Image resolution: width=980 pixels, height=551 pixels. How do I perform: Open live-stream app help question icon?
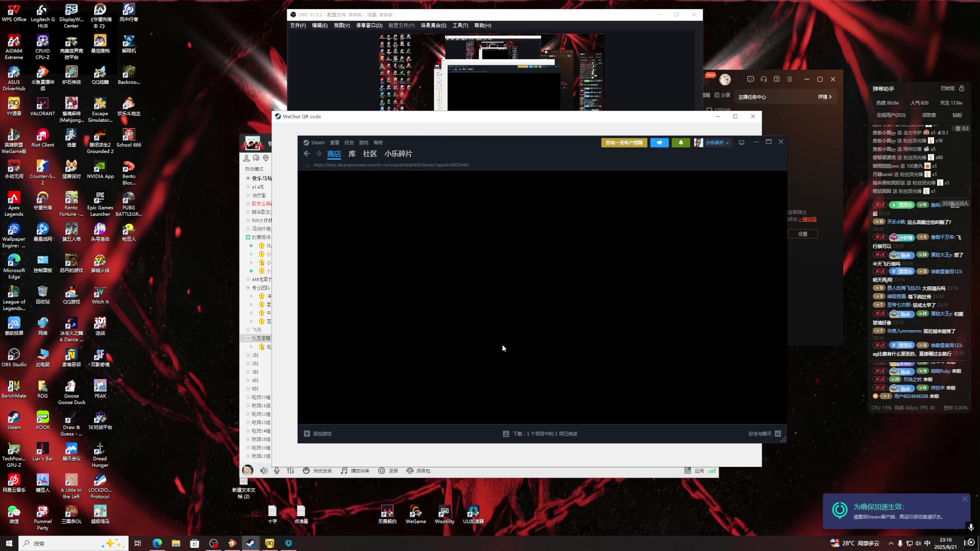pyautogui.click(x=777, y=79)
